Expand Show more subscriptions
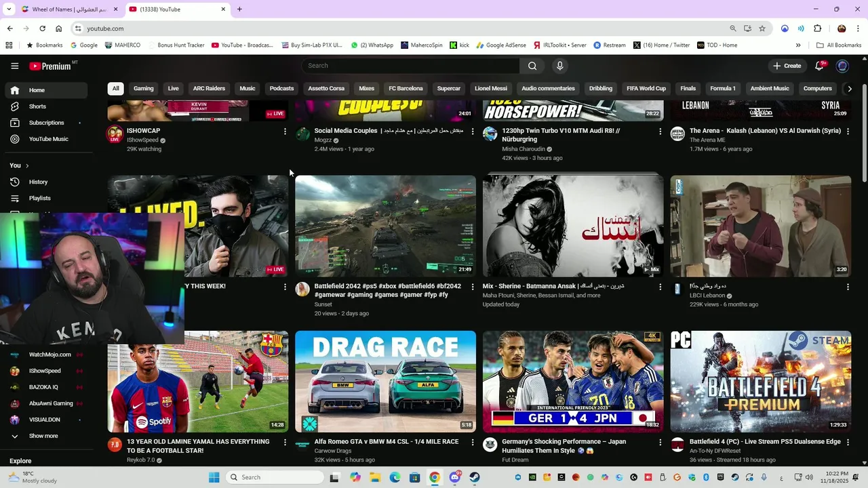The image size is (868, 488). tap(43, 436)
